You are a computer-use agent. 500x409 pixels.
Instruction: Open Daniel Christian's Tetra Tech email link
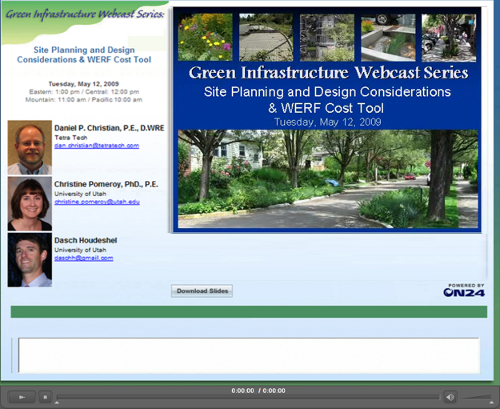tap(97, 146)
